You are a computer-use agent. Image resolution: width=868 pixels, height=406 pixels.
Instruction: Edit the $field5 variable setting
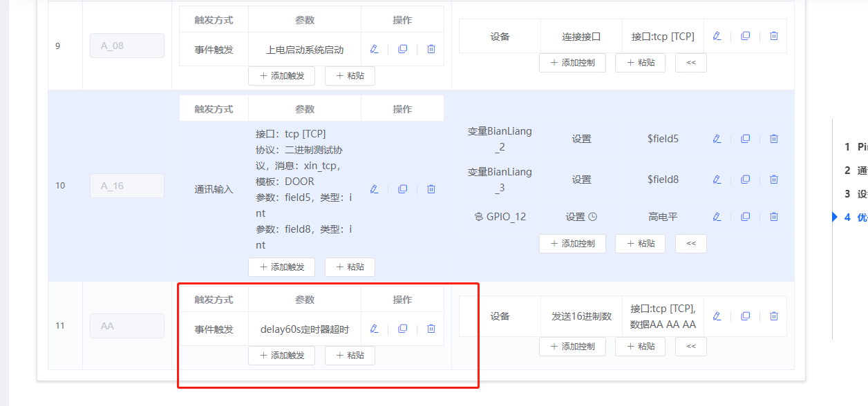click(x=717, y=138)
